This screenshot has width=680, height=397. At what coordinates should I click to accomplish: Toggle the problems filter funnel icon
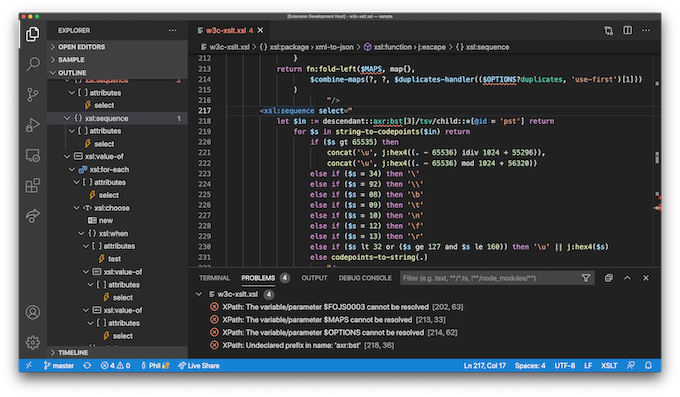pyautogui.click(x=585, y=278)
